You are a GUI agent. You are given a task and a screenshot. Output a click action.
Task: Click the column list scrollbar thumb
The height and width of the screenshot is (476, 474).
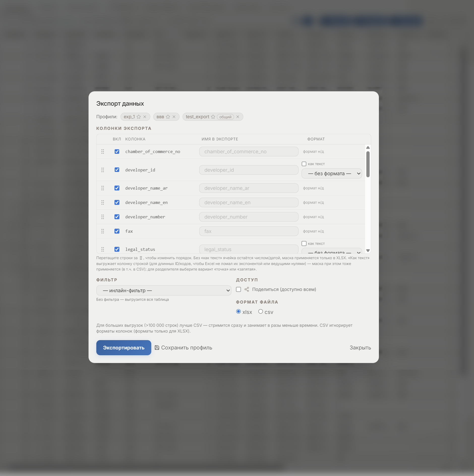tap(368, 164)
